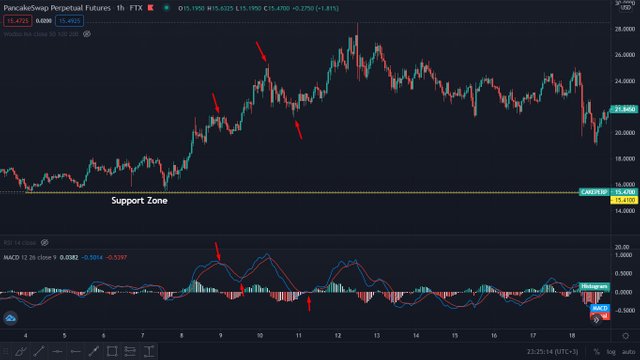
Task: Click the Support Zone text label
Action: click(x=139, y=200)
